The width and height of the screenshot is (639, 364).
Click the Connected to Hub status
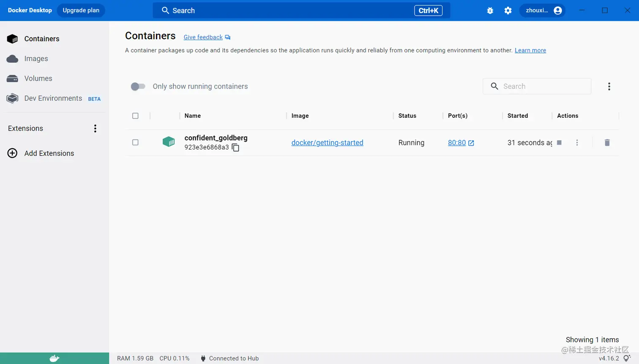click(x=234, y=359)
